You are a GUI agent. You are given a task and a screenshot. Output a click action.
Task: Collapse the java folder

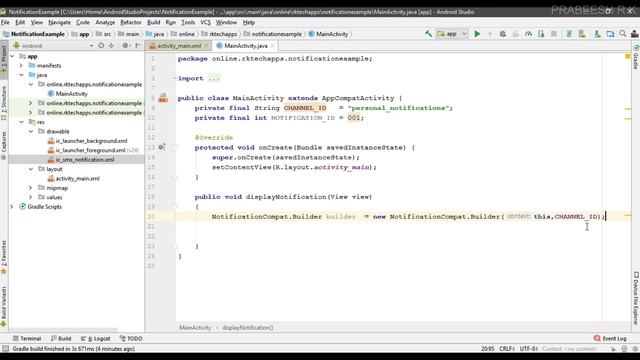coord(21,75)
